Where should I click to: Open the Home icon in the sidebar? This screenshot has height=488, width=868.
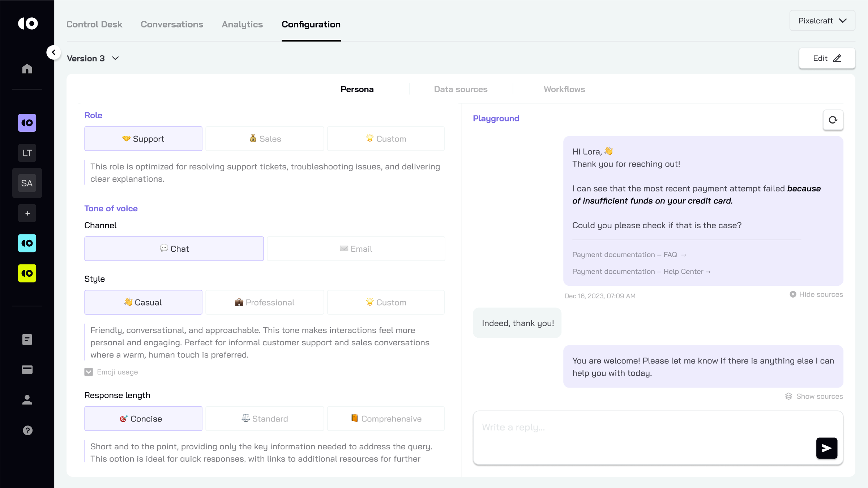27,69
